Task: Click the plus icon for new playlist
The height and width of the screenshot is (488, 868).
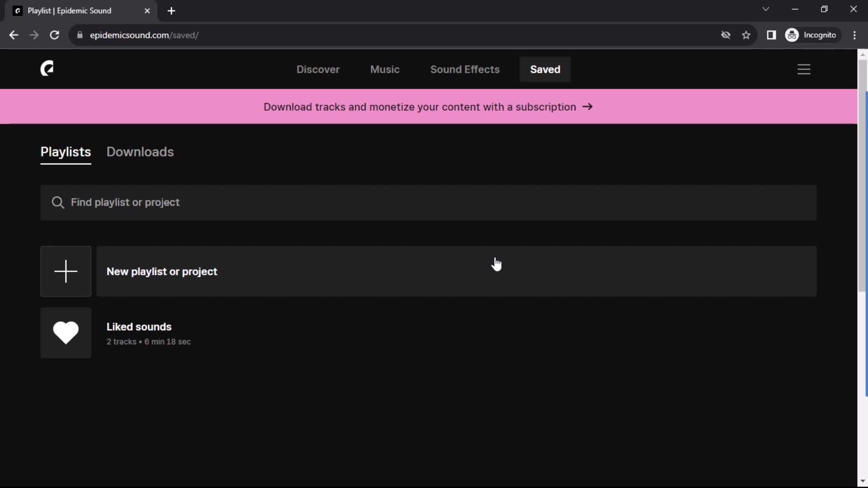Action: pyautogui.click(x=66, y=271)
